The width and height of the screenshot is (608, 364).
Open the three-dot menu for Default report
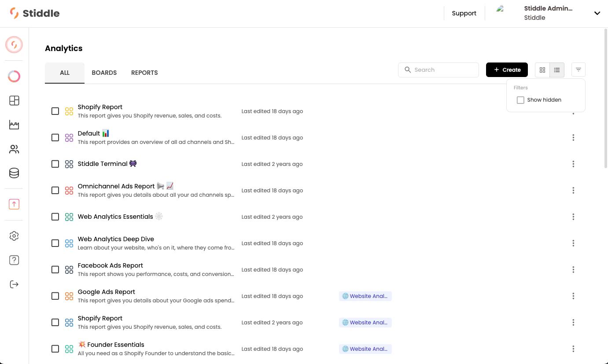click(x=573, y=137)
